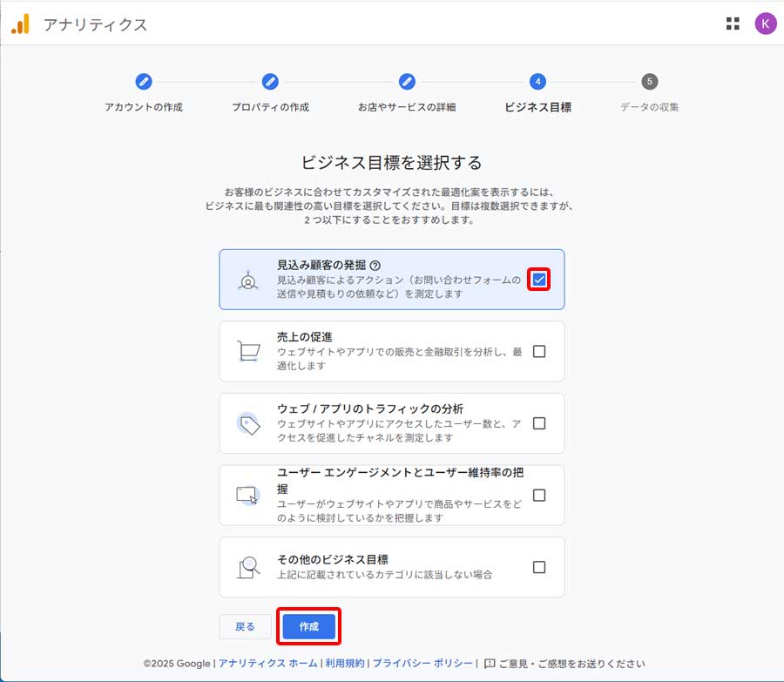Select ユーザーエンゲージメントとユーザー維持率の把握

[539, 495]
